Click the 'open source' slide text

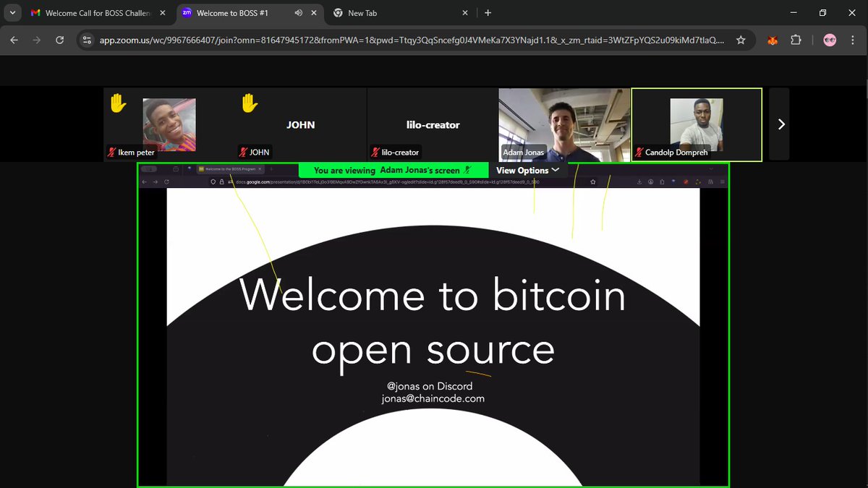click(433, 350)
